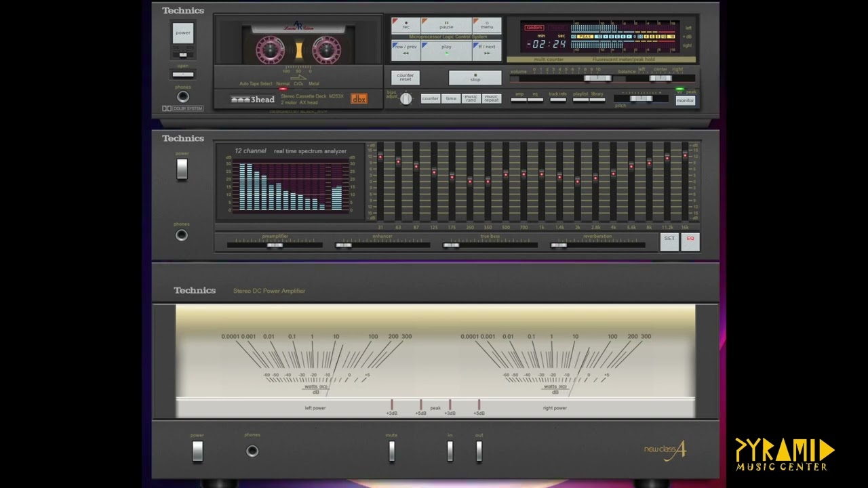Toggle the amplifier mute switch
This screenshot has height=488, width=868.
click(x=391, y=451)
